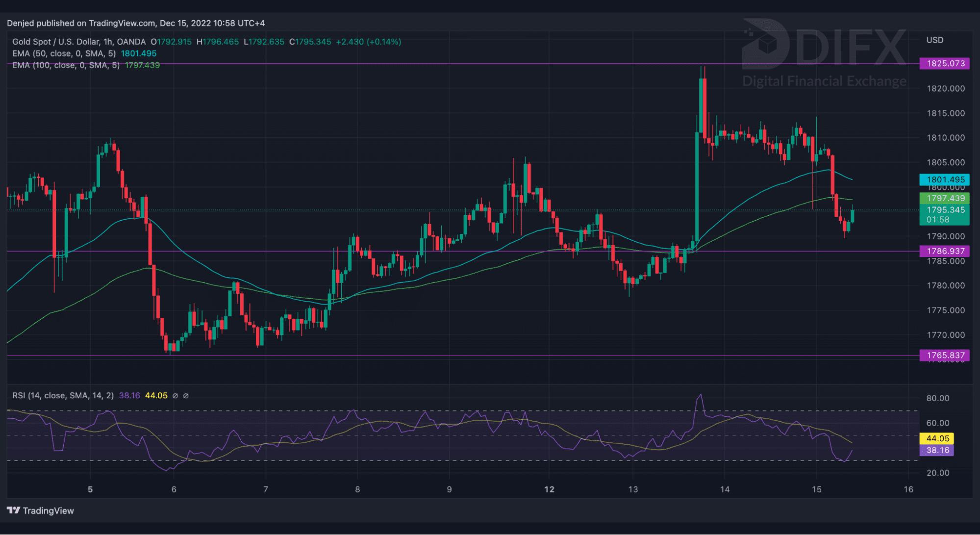Viewport: 980px width, 535px height.
Task: Click the purple 1786.937 level label
Action: click(x=945, y=251)
